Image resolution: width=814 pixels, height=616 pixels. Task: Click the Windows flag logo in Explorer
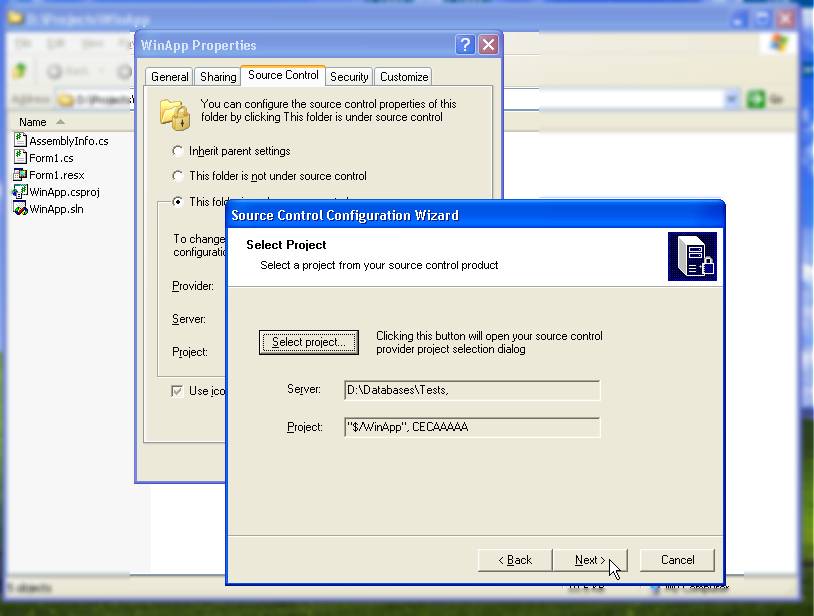click(x=777, y=44)
